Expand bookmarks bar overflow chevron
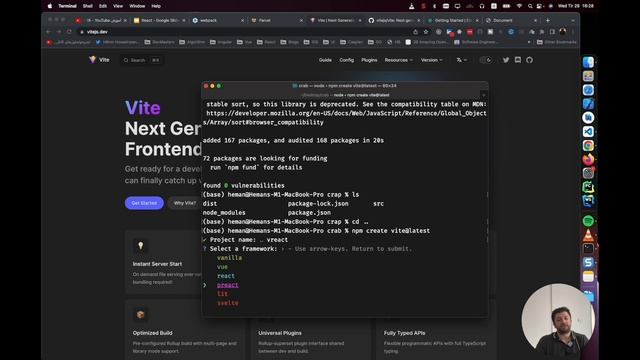This screenshot has width=640, height=360. [529, 42]
